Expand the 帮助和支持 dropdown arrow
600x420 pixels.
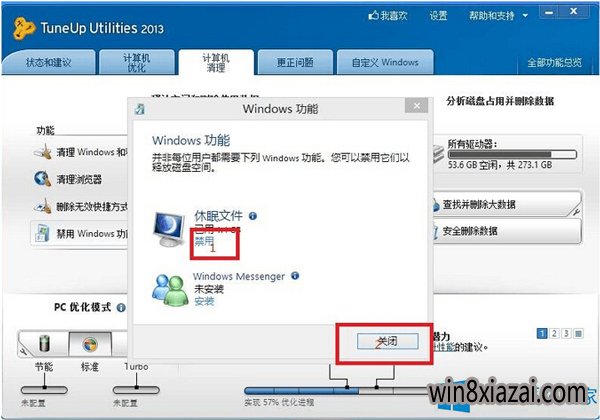[525, 16]
